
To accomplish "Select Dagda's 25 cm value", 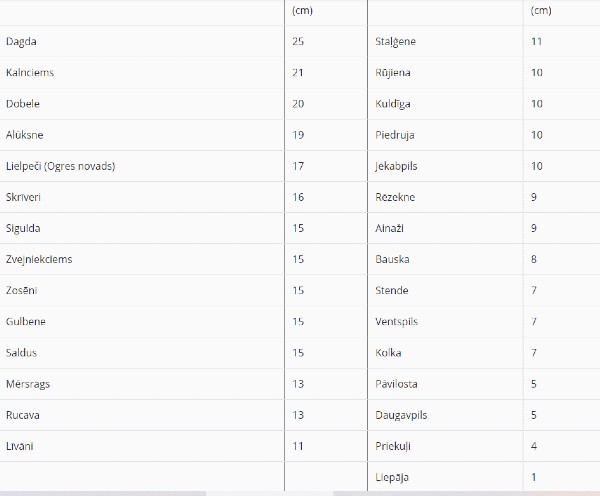I will [x=298, y=41].
